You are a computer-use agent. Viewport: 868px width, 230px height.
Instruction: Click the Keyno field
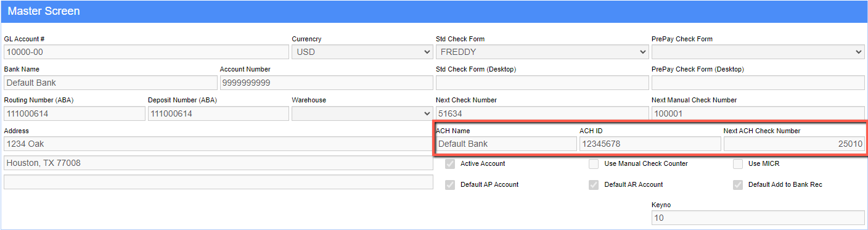coord(758,218)
